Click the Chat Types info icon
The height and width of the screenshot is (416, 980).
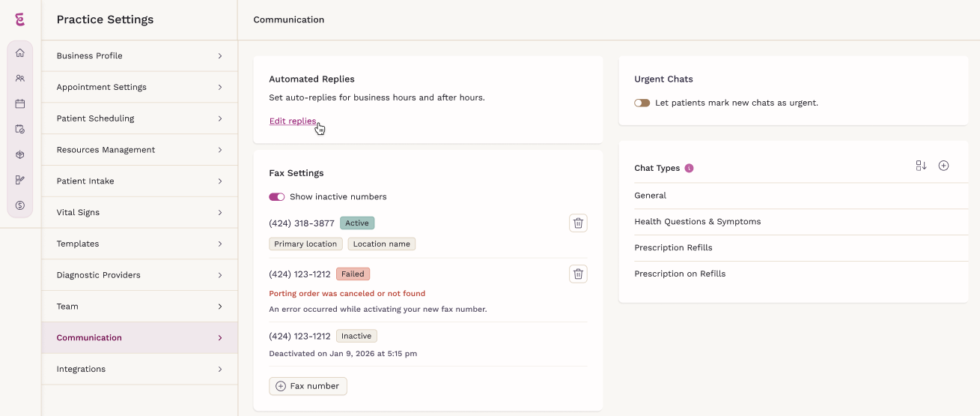[x=689, y=168]
